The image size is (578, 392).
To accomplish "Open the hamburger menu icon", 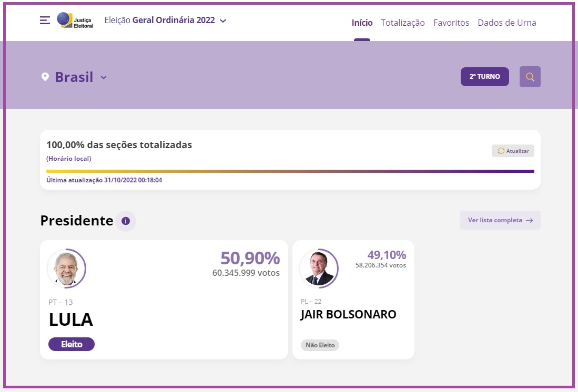I will pyautogui.click(x=45, y=20).
